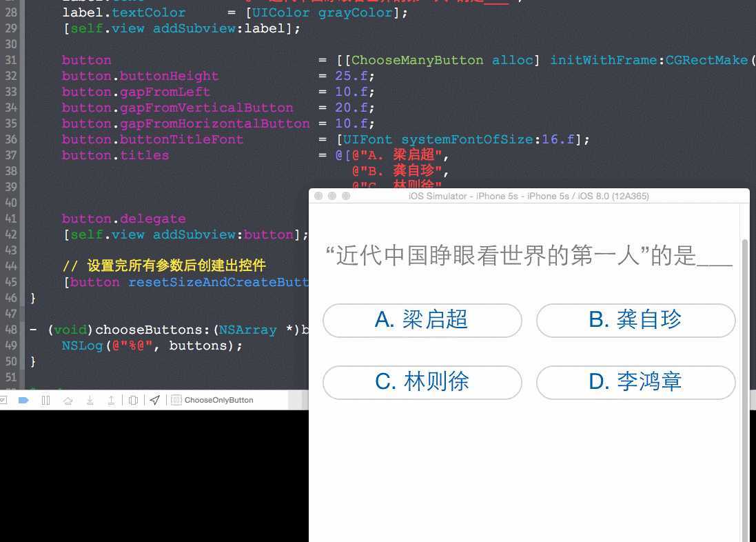Choose option C. 林则徐 in simulator
This screenshot has width=756, height=542.
pos(422,382)
